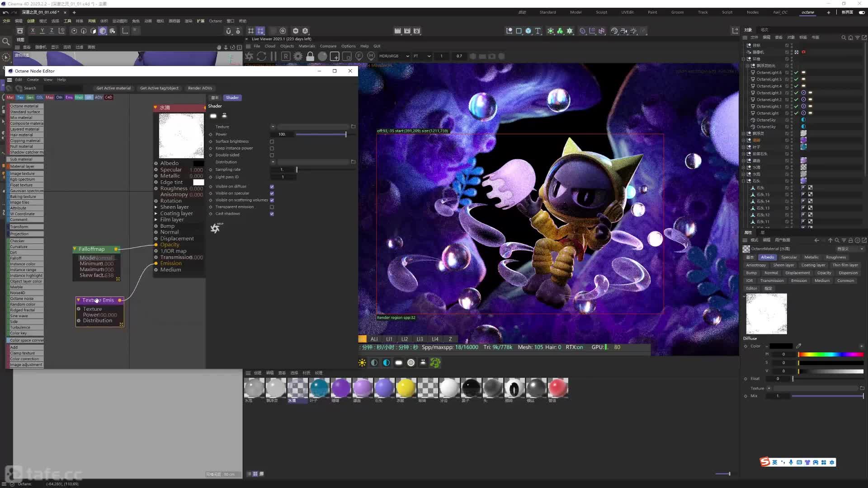This screenshot has width=868, height=488.
Task: Open Texture folder browse icon in Shader panel
Action: pos(353,127)
